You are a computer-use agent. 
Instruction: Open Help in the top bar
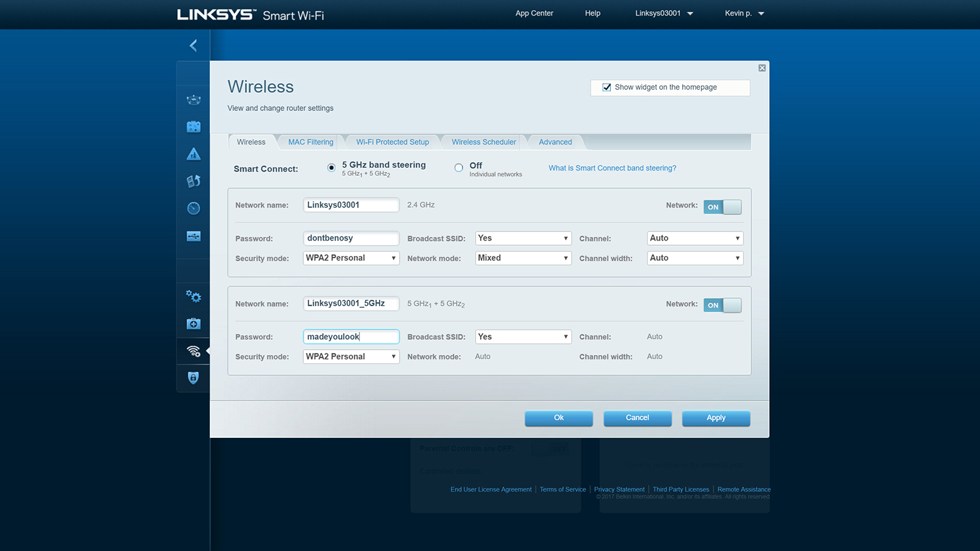(593, 13)
